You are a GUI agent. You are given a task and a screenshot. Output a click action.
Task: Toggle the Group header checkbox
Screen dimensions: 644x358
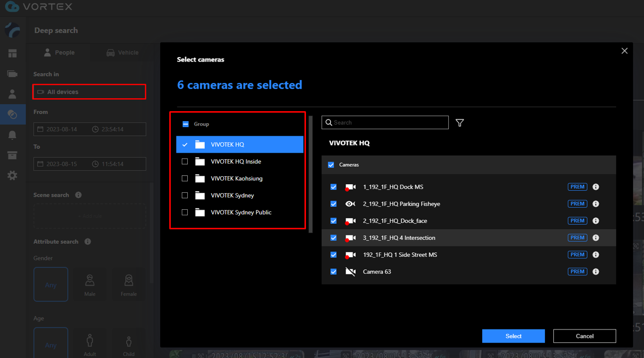185,124
